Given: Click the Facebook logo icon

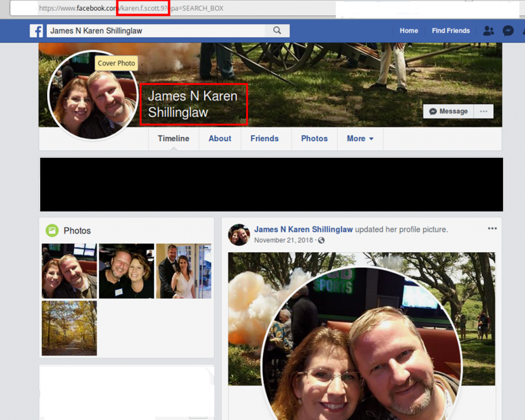Looking at the screenshot, I should 36,31.
